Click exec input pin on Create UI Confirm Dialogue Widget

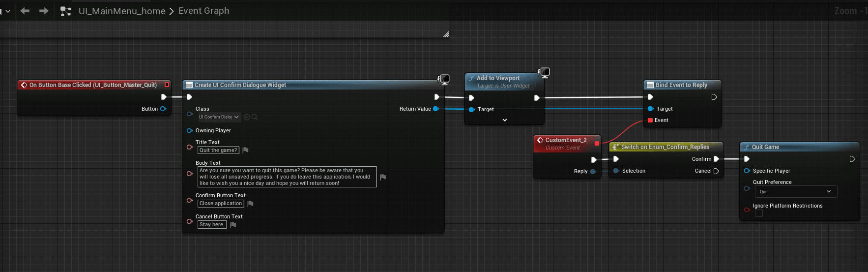[x=189, y=97]
